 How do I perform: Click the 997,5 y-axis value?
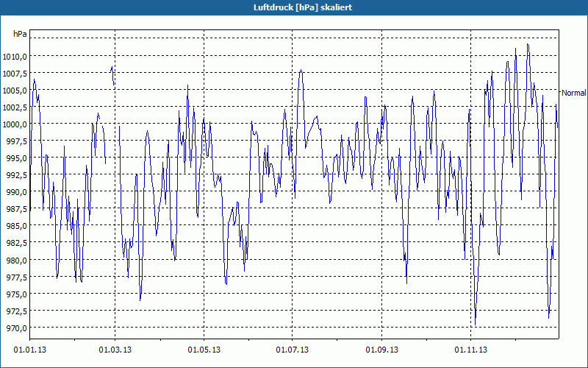(x=17, y=141)
